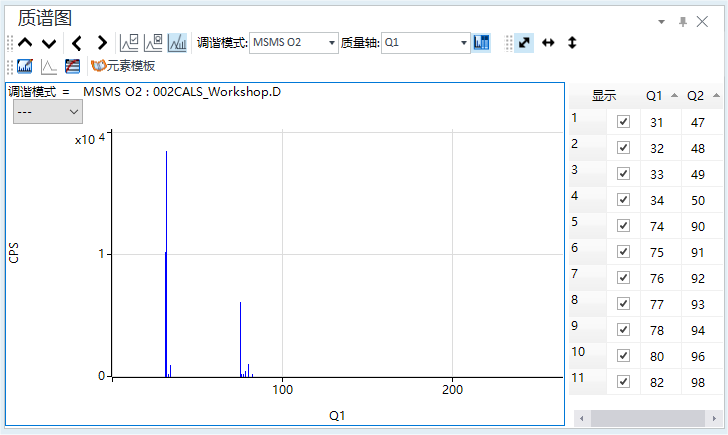Click the diagonal autoscale arrows icon
Screen dimensions: 728x435
click(524, 43)
